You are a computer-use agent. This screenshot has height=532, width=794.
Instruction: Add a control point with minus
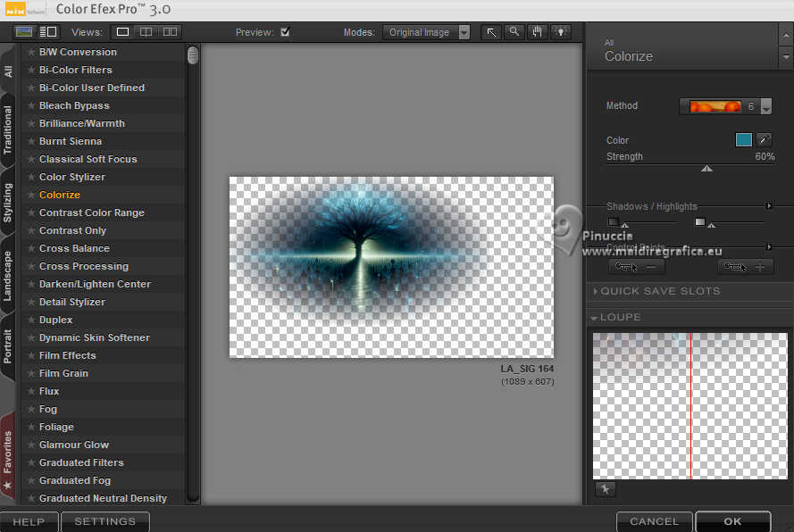[636, 267]
